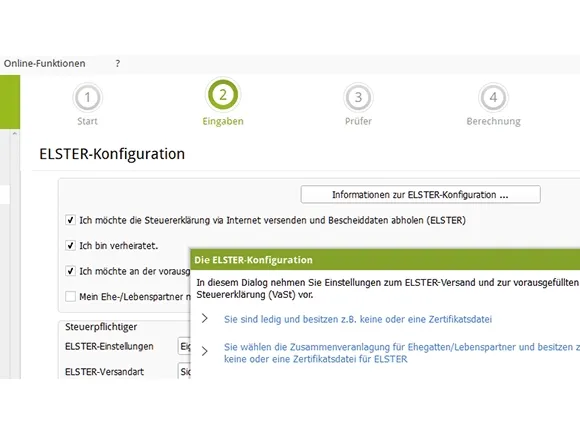
Task: Click the ELSTER-Versandart label
Action: pos(104,372)
